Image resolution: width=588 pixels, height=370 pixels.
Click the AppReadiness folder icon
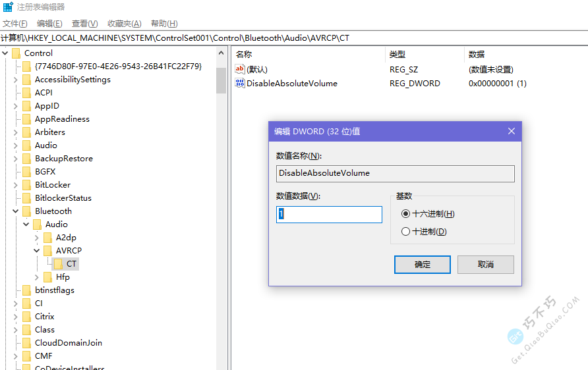(x=26, y=119)
